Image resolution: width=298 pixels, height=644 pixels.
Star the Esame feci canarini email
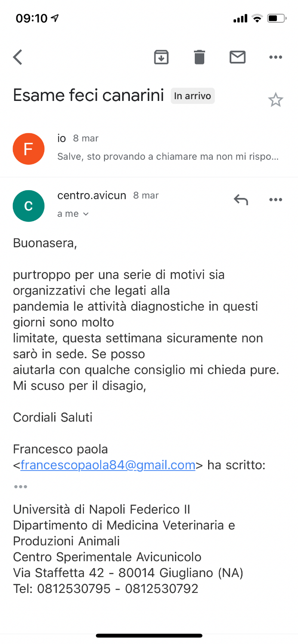275,100
